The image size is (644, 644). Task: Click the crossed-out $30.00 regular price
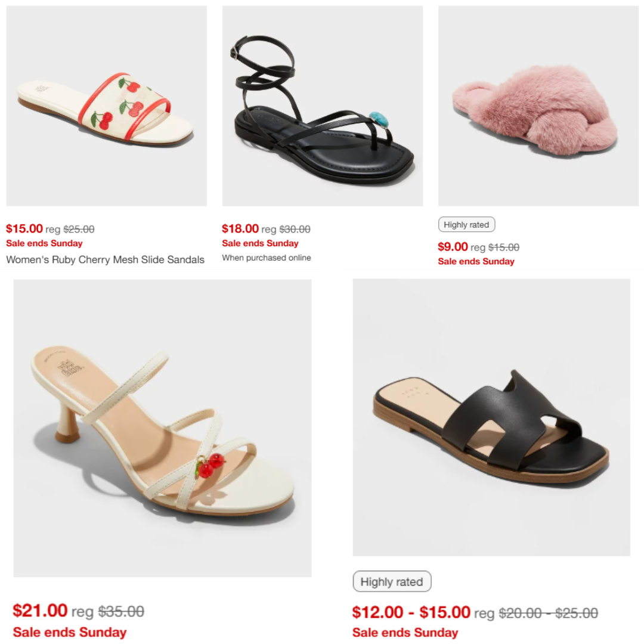point(295,229)
